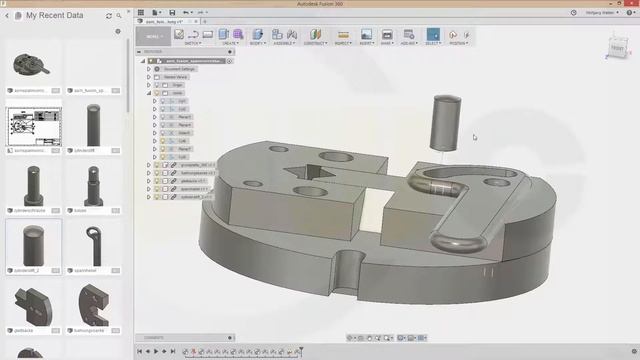Open the MODEL workspace switcher
The height and width of the screenshot is (360, 640).
point(153,36)
